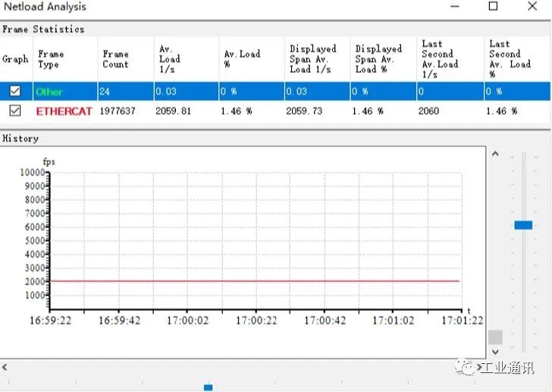Select the ETHERCAT frame count 1977637
Screen dimensions: 552x392
click(118, 111)
